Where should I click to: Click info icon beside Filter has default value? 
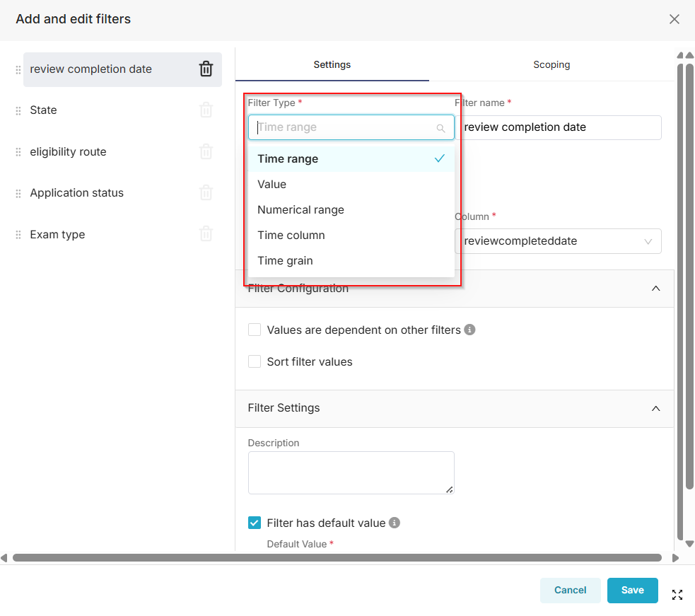(395, 523)
